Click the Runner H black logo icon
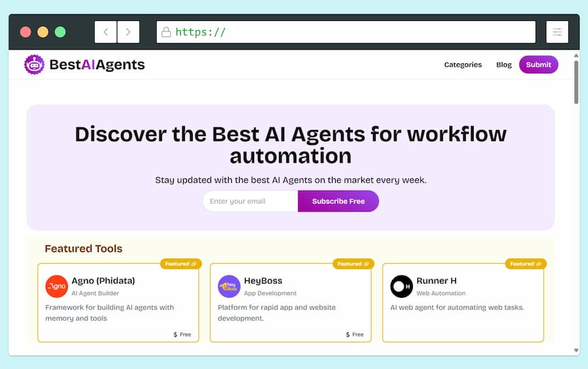The height and width of the screenshot is (369, 588). [x=401, y=286]
